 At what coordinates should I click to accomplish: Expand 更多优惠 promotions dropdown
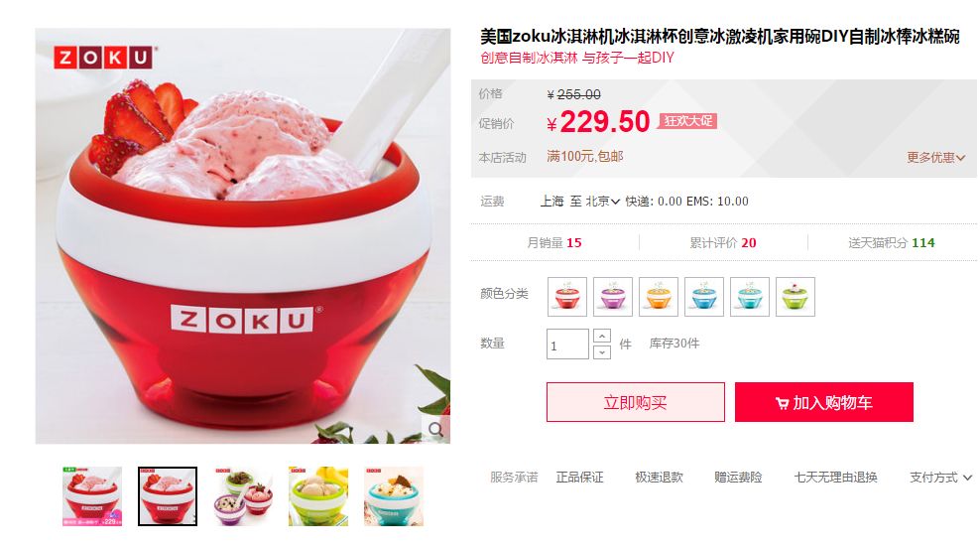pyautogui.click(x=935, y=158)
